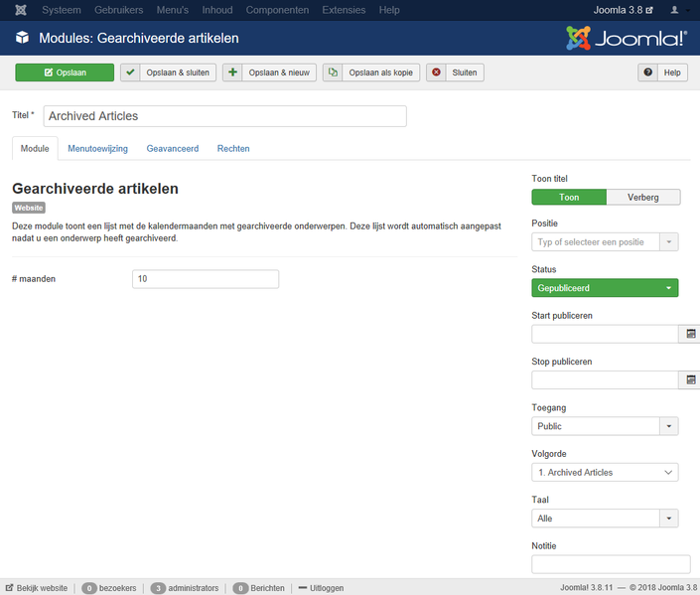
Task: Expand the Volgorde select list
Action: point(605,472)
